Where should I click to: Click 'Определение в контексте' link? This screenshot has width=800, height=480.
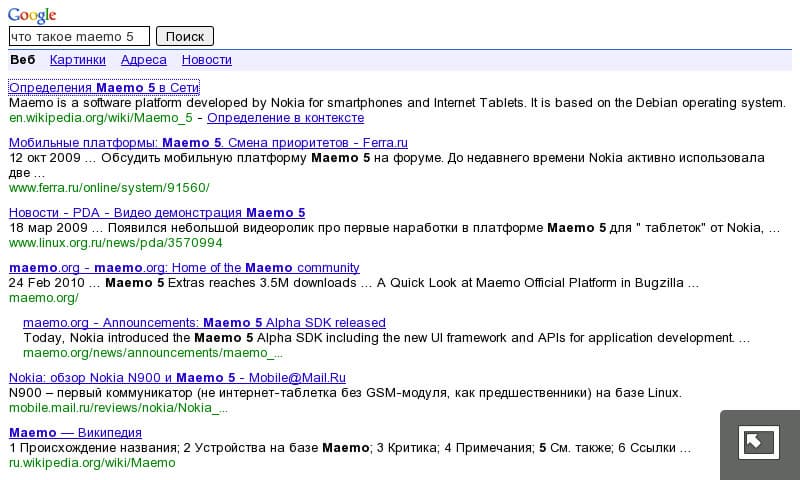(x=286, y=118)
